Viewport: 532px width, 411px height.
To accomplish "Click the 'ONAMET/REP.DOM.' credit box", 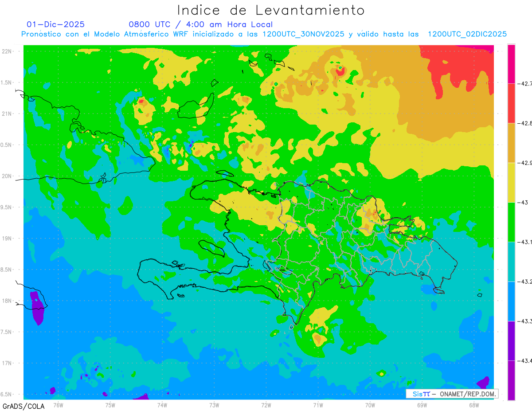I will 452,394.
